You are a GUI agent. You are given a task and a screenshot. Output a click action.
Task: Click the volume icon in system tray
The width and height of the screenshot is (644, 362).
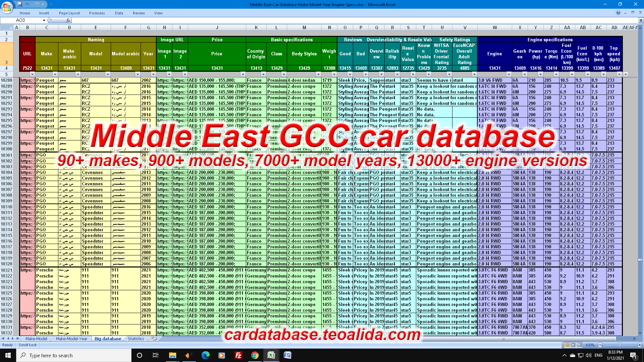click(x=589, y=355)
